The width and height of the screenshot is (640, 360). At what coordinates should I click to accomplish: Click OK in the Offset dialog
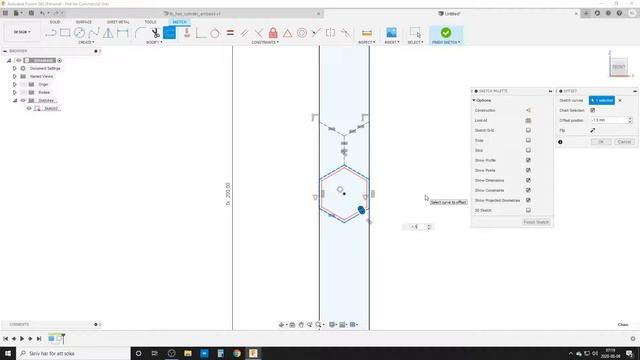point(601,142)
